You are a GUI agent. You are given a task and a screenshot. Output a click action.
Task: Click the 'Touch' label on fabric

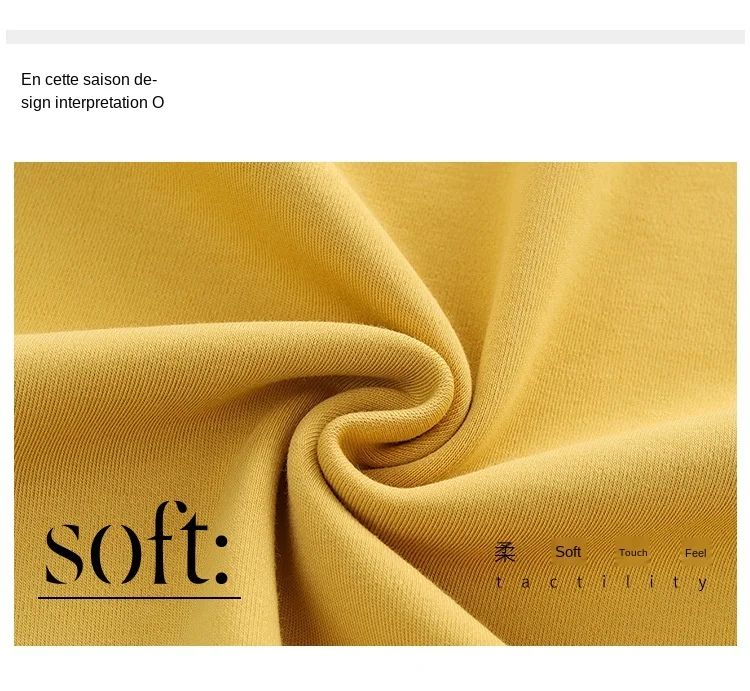pyautogui.click(x=633, y=553)
